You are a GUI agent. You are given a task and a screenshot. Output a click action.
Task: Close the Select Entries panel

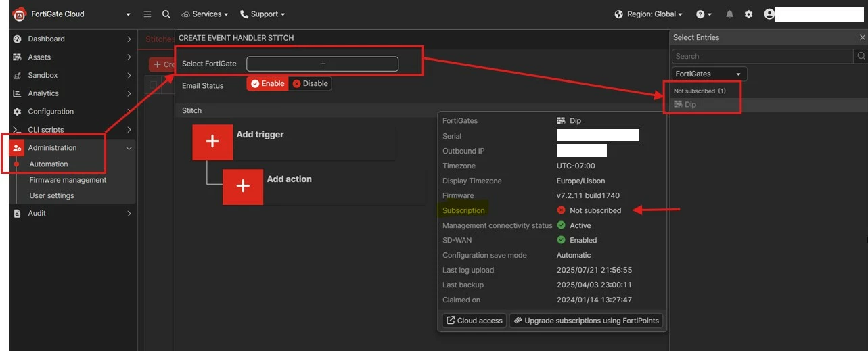(x=862, y=38)
